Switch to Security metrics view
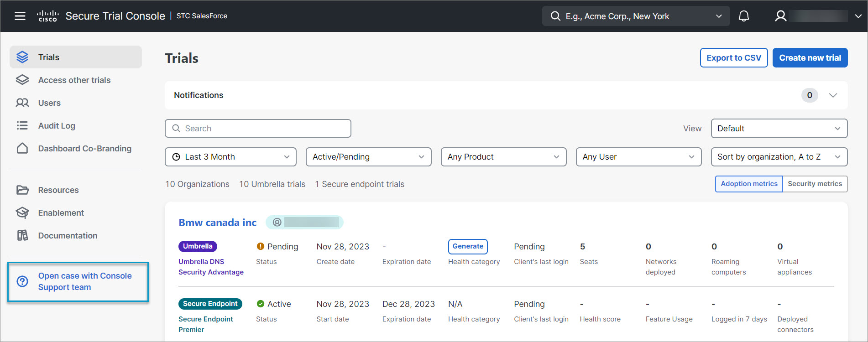The height and width of the screenshot is (342, 868). click(815, 184)
